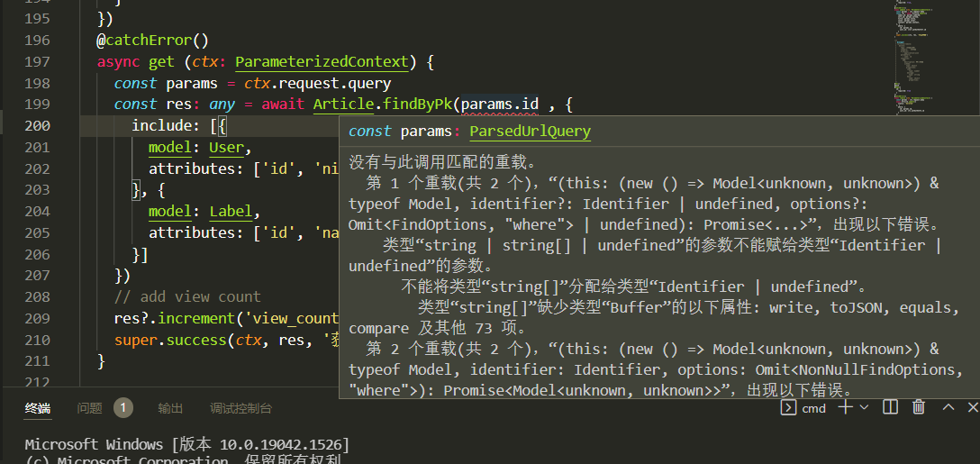Click line number 197 in the gutter
The height and width of the screenshot is (464, 980).
pos(38,62)
